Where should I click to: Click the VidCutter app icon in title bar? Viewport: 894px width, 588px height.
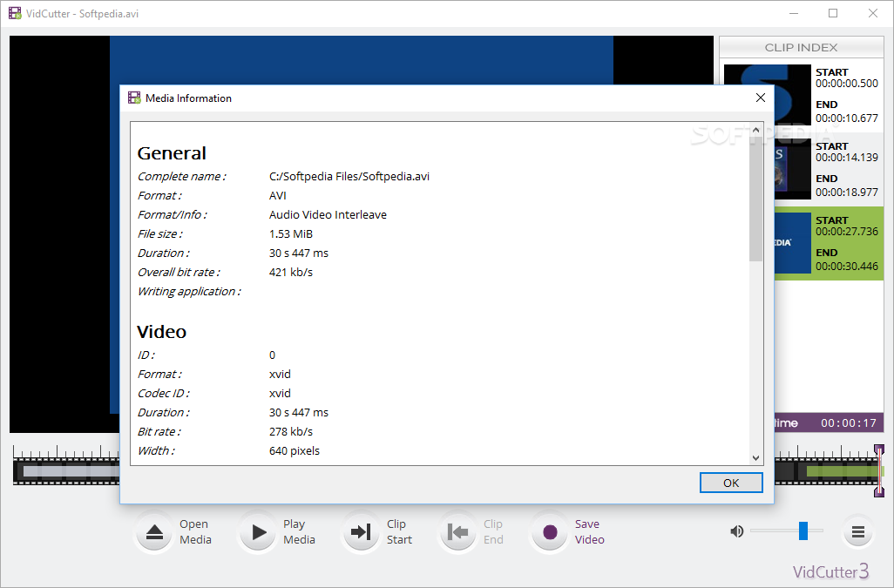point(15,13)
